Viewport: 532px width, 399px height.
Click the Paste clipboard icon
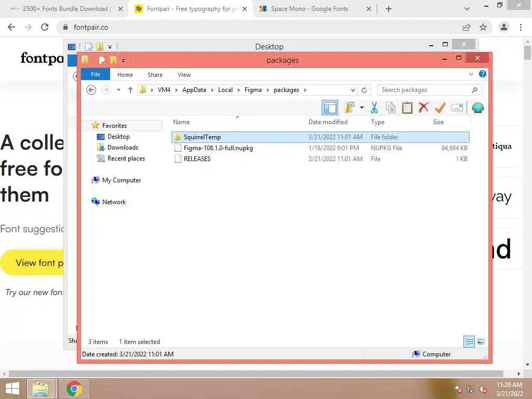(407, 108)
